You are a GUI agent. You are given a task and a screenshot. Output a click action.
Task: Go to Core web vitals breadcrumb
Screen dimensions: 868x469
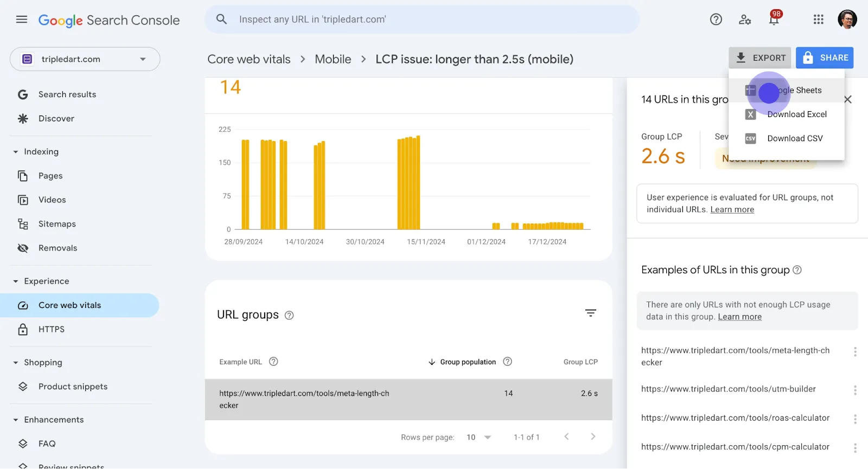[249, 59]
